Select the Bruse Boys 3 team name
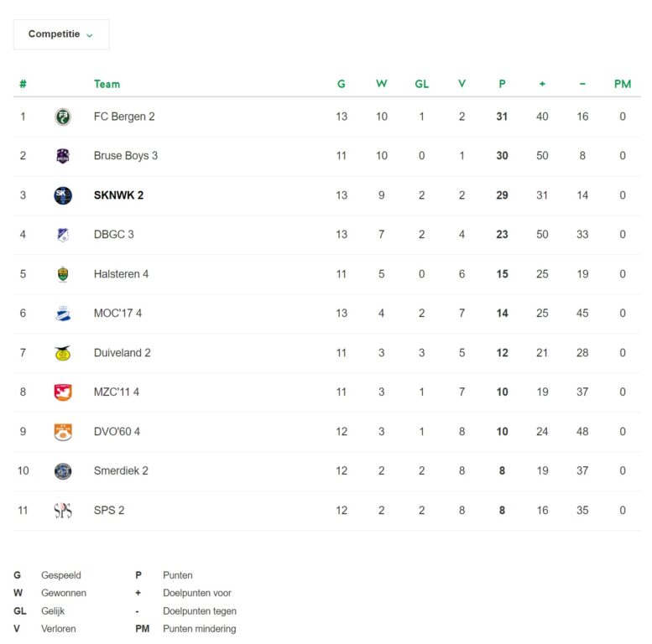Viewport: 652px width, 644px height. pyautogui.click(x=126, y=156)
